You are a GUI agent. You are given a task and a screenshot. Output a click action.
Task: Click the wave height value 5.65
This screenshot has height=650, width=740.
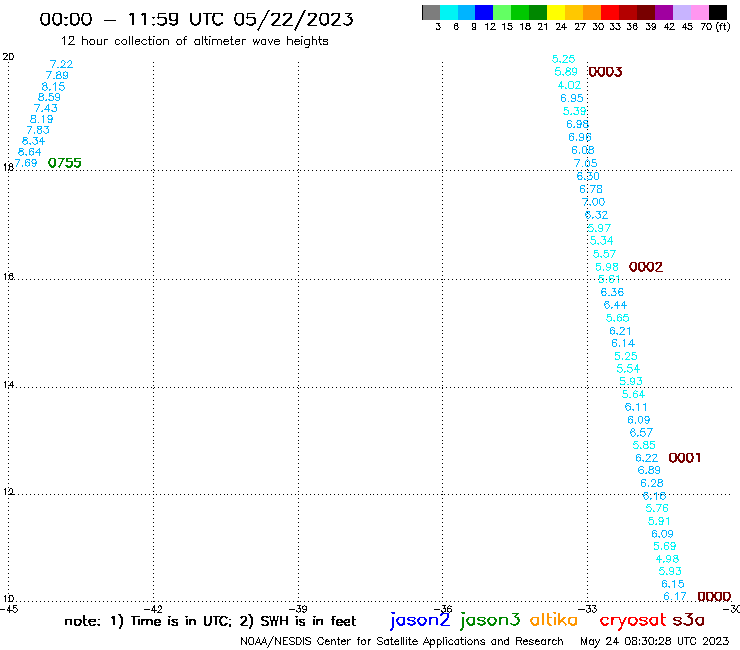point(618,318)
